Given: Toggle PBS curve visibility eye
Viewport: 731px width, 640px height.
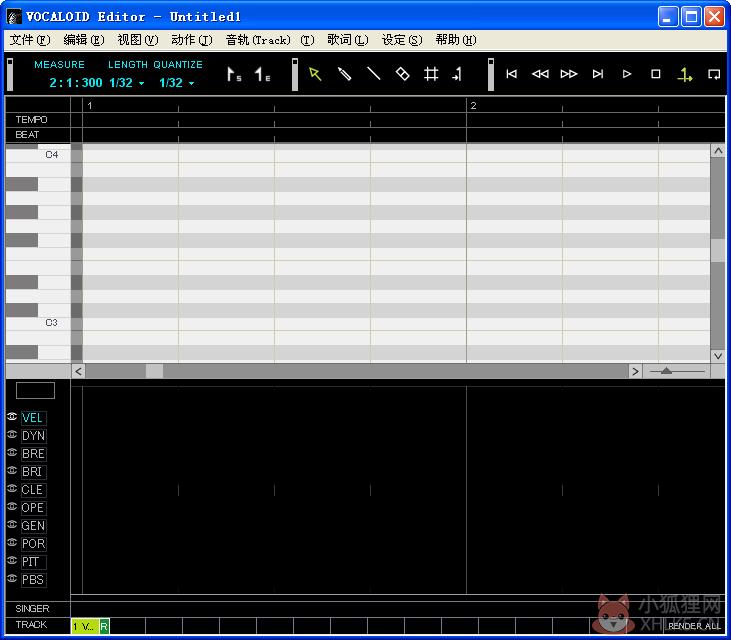Looking at the screenshot, I should pos(12,578).
